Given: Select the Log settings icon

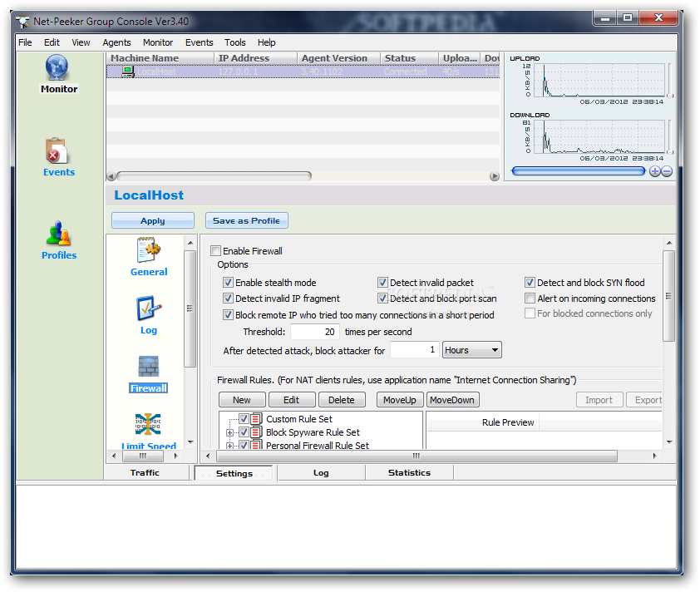Looking at the screenshot, I should [x=149, y=308].
